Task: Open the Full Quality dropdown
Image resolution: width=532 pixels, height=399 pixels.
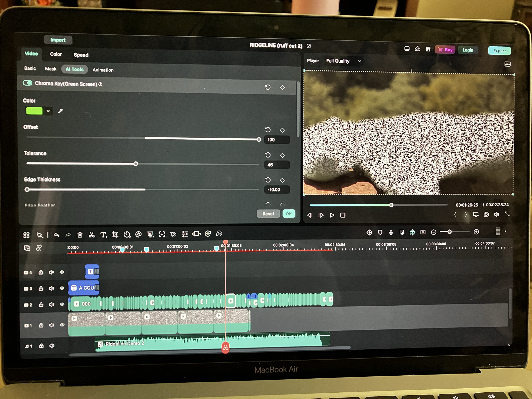Action: [343, 61]
